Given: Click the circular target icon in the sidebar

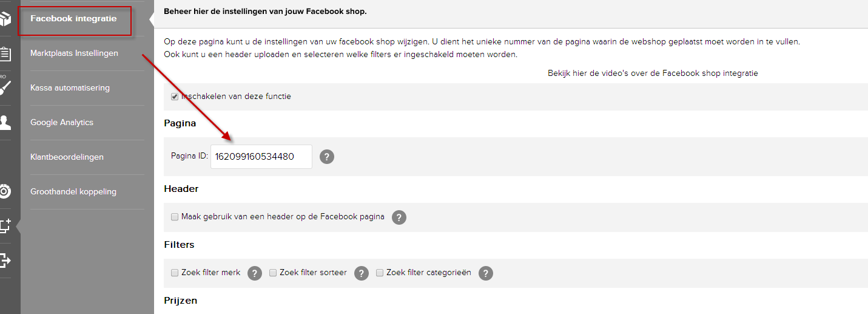Looking at the screenshot, I should [x=5, y=191].
